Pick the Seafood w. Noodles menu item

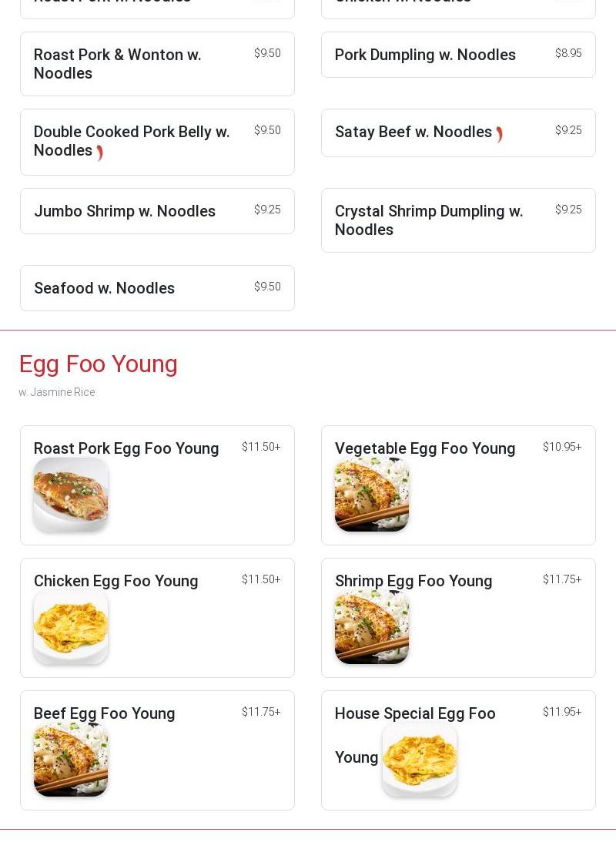click(x=105, y=288)
